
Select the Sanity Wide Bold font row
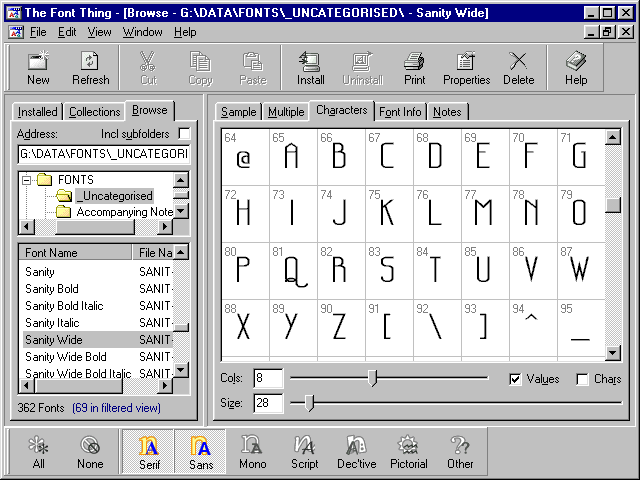[98, 357]
